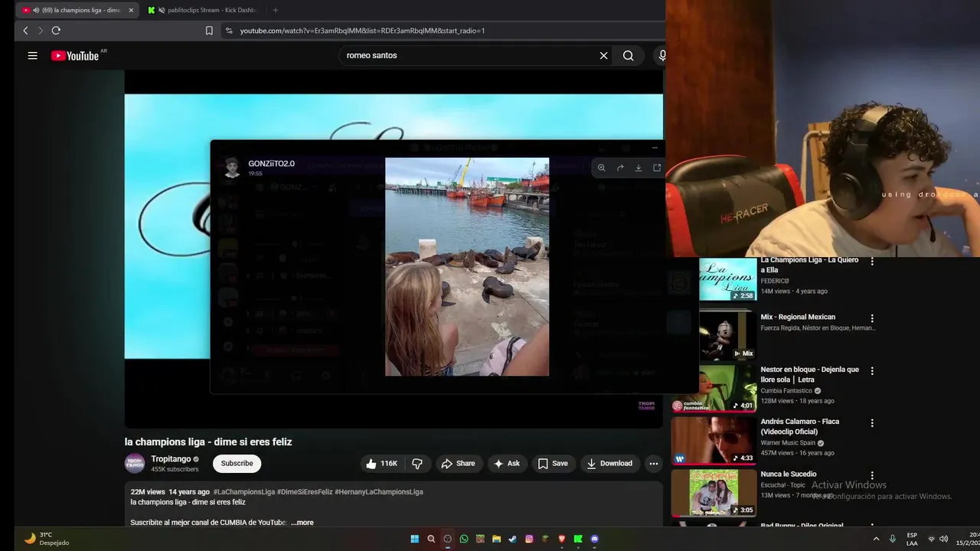Go to YouTube home via logo
This screenshot has height=551, width=980.
point(75,56)
